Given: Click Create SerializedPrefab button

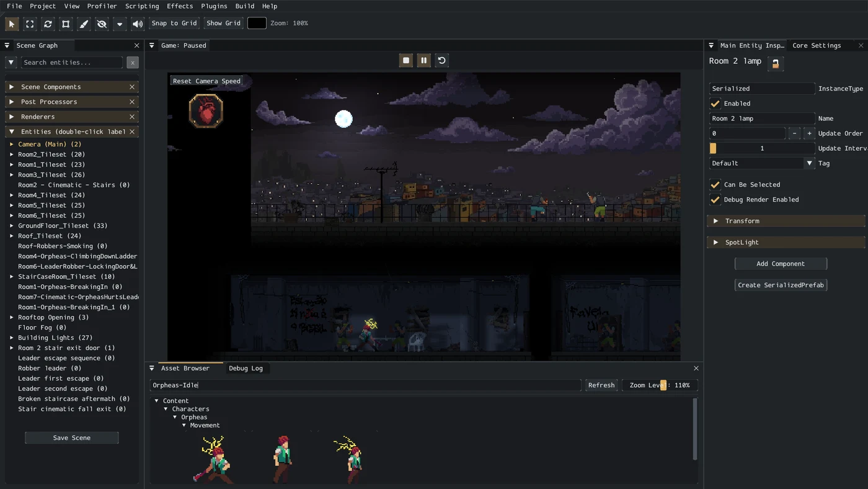Looking at the screenshot, I should point(781,285).
